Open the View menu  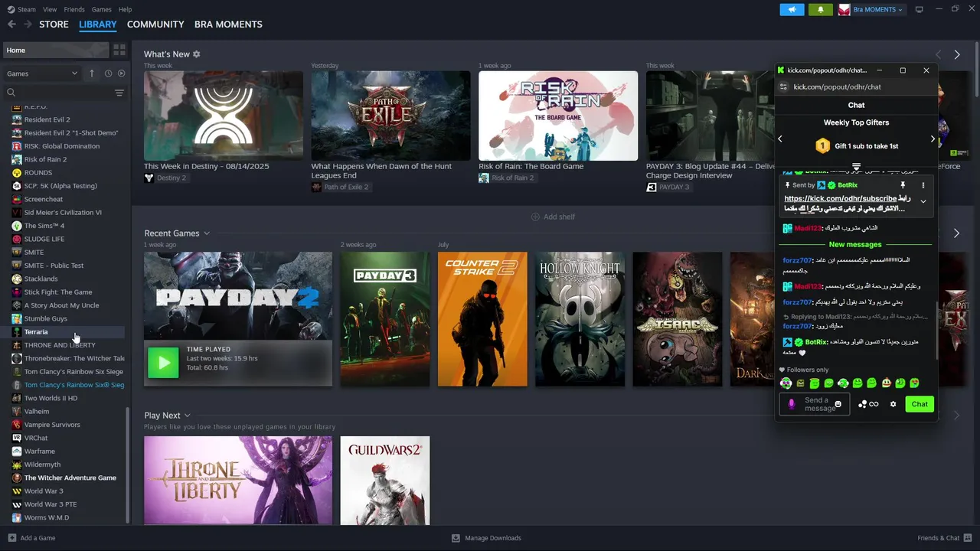(50, 9)
